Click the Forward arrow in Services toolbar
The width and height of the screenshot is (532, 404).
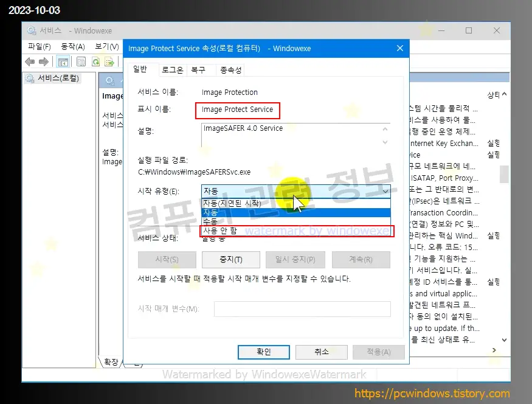44,62
